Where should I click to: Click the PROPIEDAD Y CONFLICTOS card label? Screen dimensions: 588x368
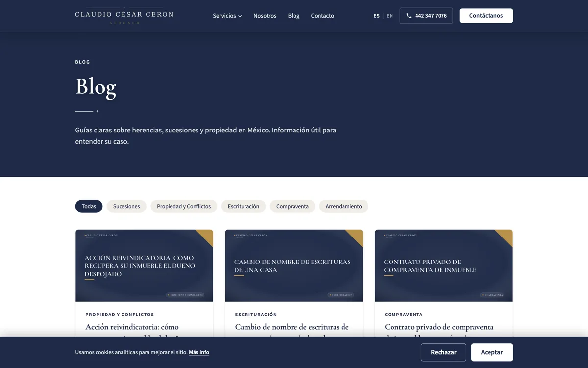120,315
